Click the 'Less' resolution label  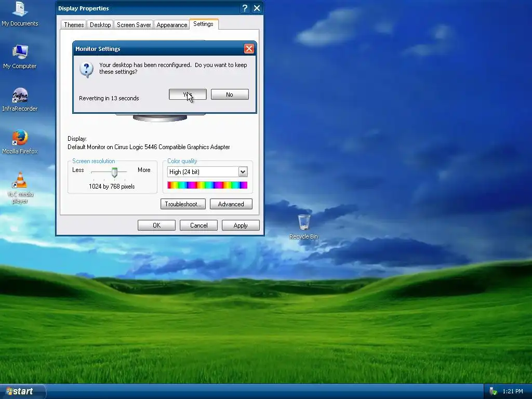click(x=78, y=170)
